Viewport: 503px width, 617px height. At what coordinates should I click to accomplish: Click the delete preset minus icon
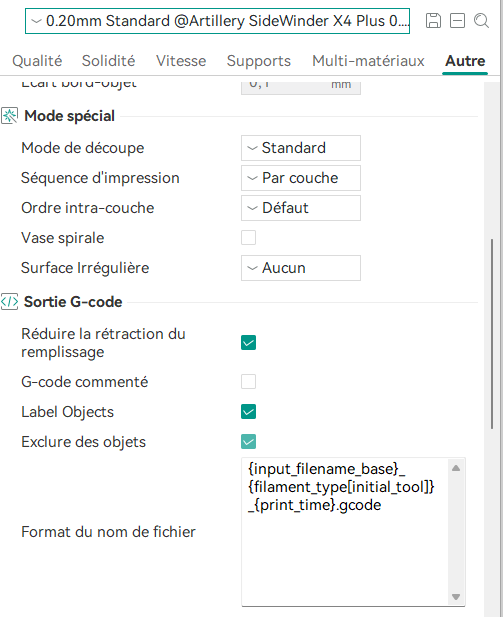tap(457, 20)
